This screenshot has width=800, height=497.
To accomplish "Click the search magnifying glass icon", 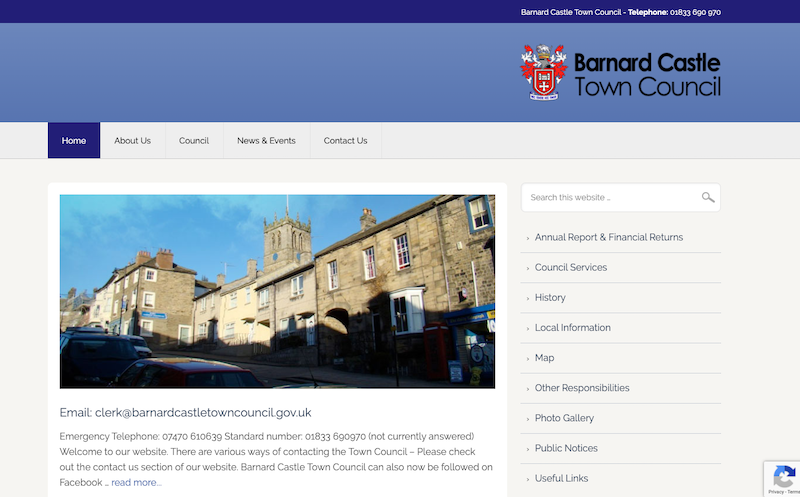I will 708,198.
